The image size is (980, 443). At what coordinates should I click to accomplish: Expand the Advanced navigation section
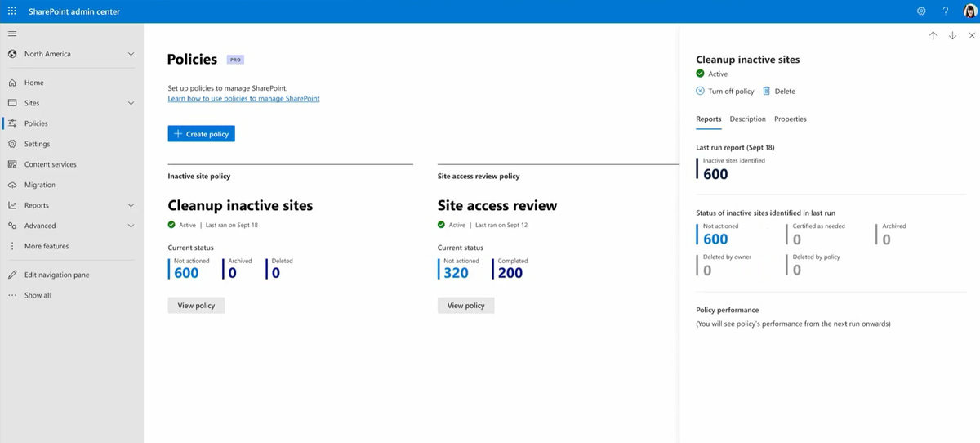tap(131, 226)
